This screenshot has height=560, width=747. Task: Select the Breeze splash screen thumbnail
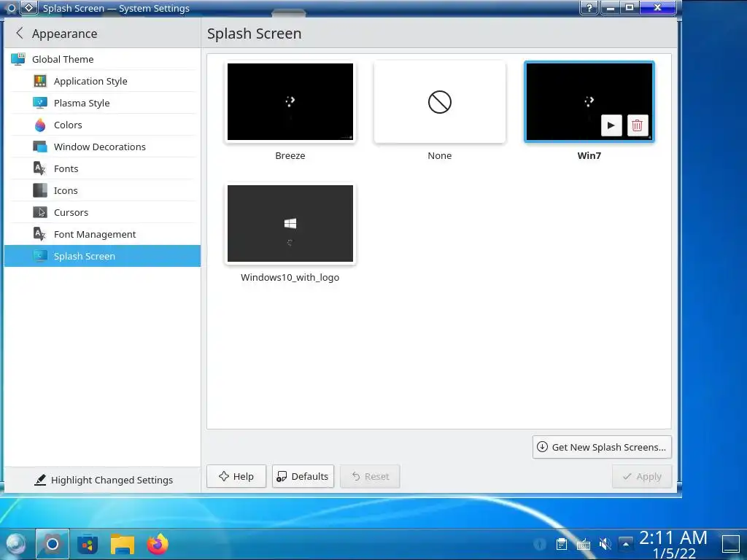[x=290, y=102]
